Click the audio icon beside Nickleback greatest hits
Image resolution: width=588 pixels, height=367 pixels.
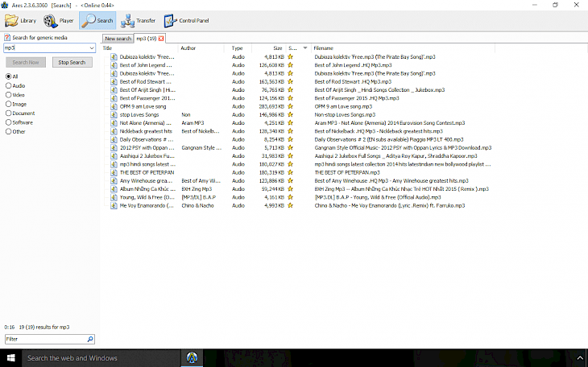tap(114, 131)
